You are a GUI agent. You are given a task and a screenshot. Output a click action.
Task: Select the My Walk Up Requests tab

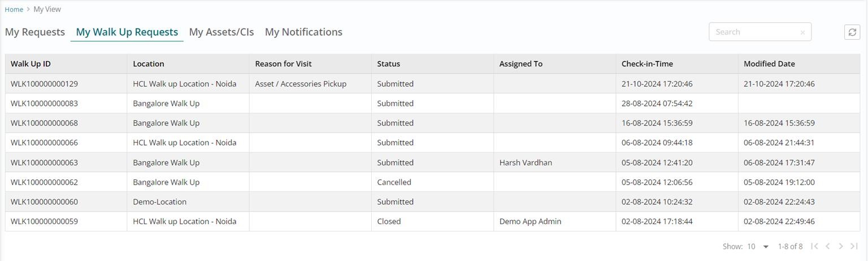(127, 32)
